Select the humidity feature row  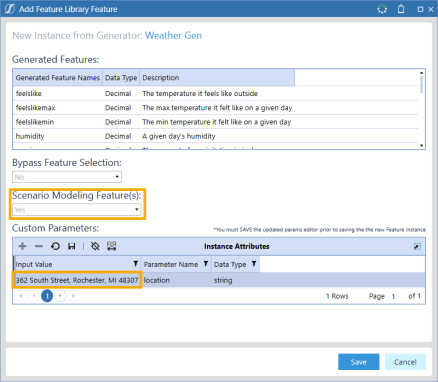coord(215,136)
